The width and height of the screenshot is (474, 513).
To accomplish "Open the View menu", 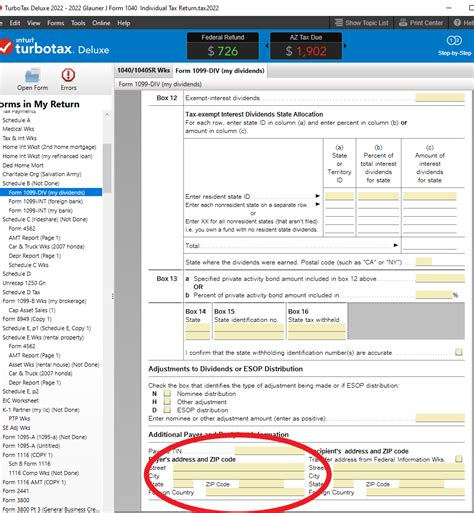I will tap(34, 23).
